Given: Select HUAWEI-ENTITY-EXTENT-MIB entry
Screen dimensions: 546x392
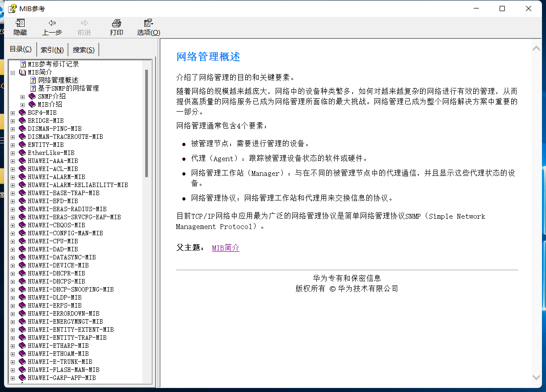Looking at the screenshot, I should [x=71, y=329].
